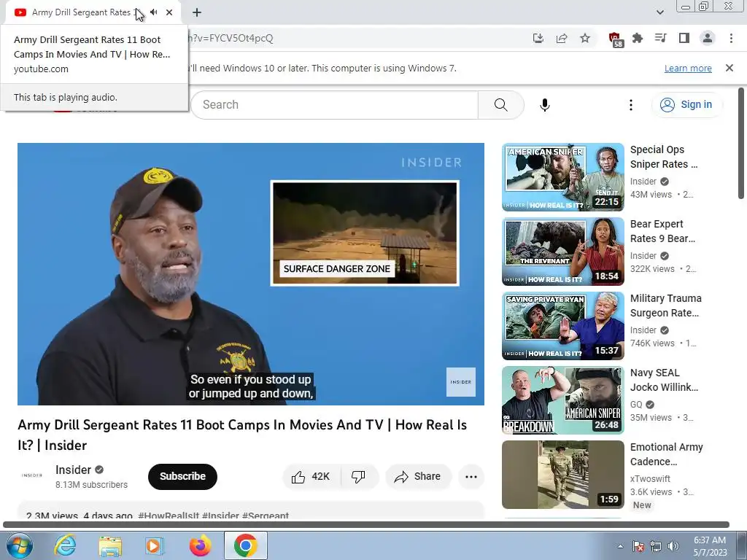The width and height of the screenshot is (747, 560).
Task: Show hidden tray icons arrow
Action: pyautogui.click(x=620, y=546)
